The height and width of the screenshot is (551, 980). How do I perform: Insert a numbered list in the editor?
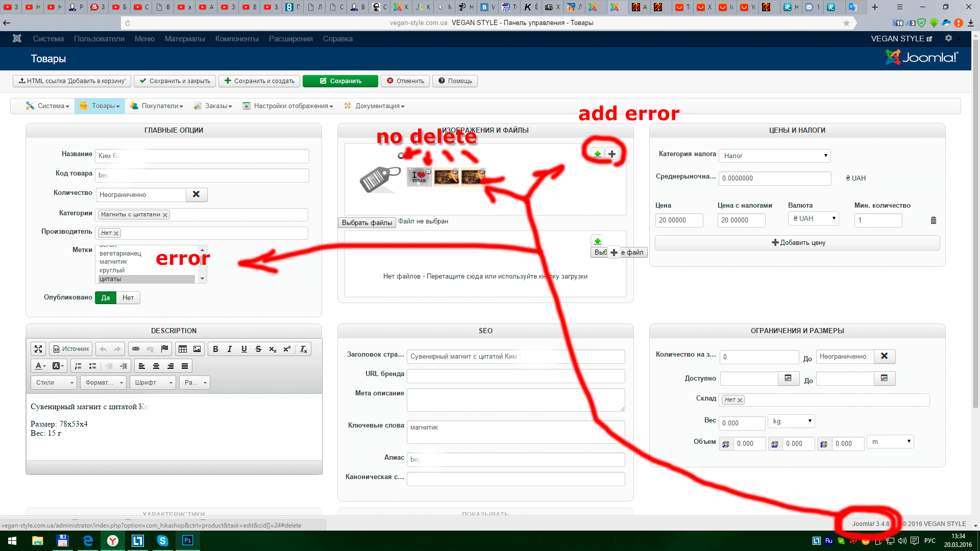pyautogui.click(x=78, y=366)
